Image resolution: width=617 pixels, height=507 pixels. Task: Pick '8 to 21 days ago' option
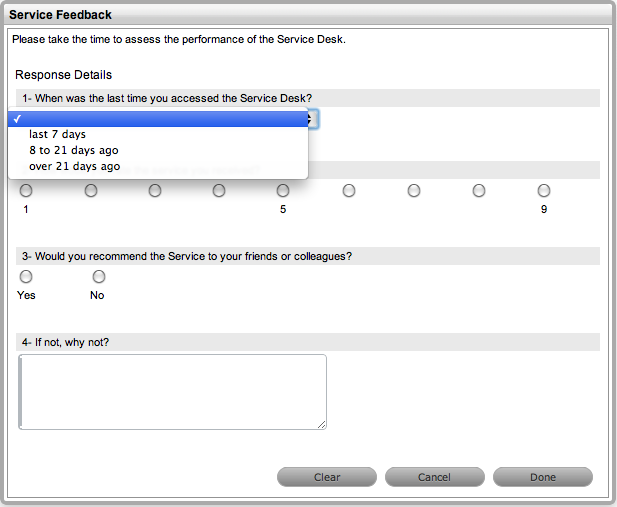point(74,150)
